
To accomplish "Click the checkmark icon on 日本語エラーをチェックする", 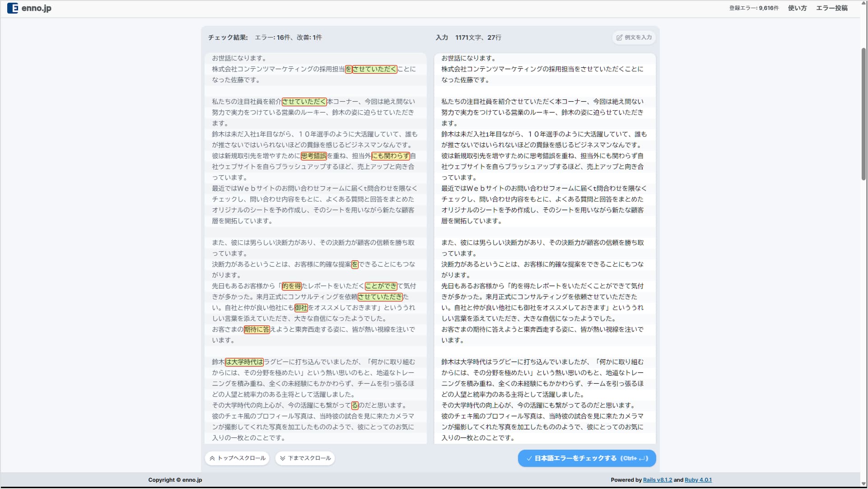I will 529,458.
